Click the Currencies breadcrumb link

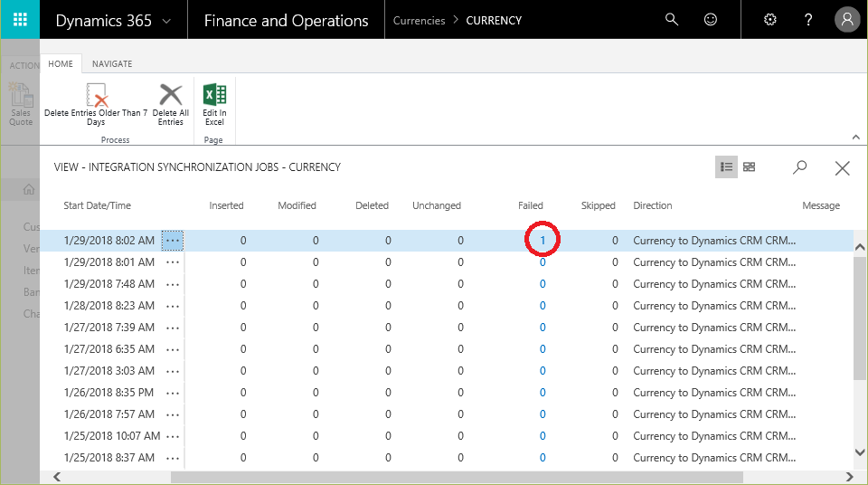419,21
